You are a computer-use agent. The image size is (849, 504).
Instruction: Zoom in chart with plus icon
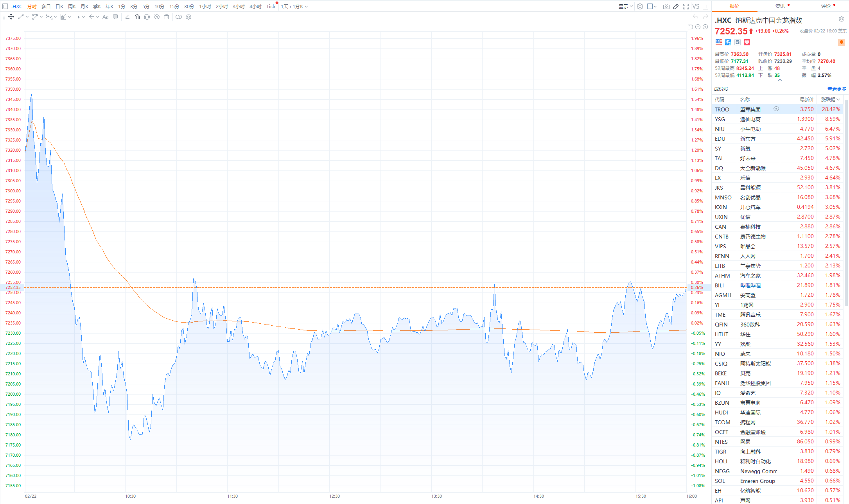click(x=705, y=27)
